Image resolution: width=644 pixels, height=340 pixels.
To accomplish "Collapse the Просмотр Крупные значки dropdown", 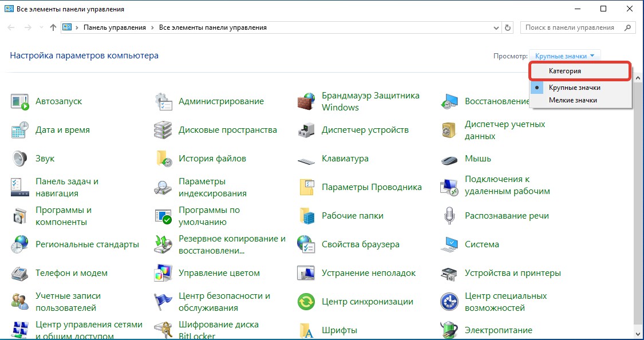I will (565, 56).
